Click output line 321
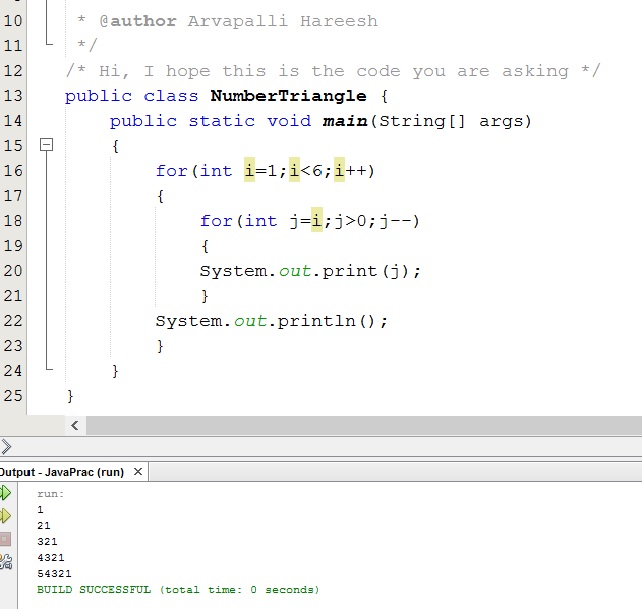642x609 pixels. (47, 541)
